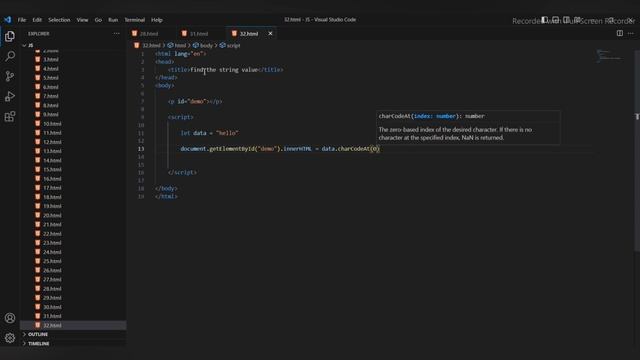640x360 pixels.
Task: Switch to the 31.html tab
Action: coord(201,33)
